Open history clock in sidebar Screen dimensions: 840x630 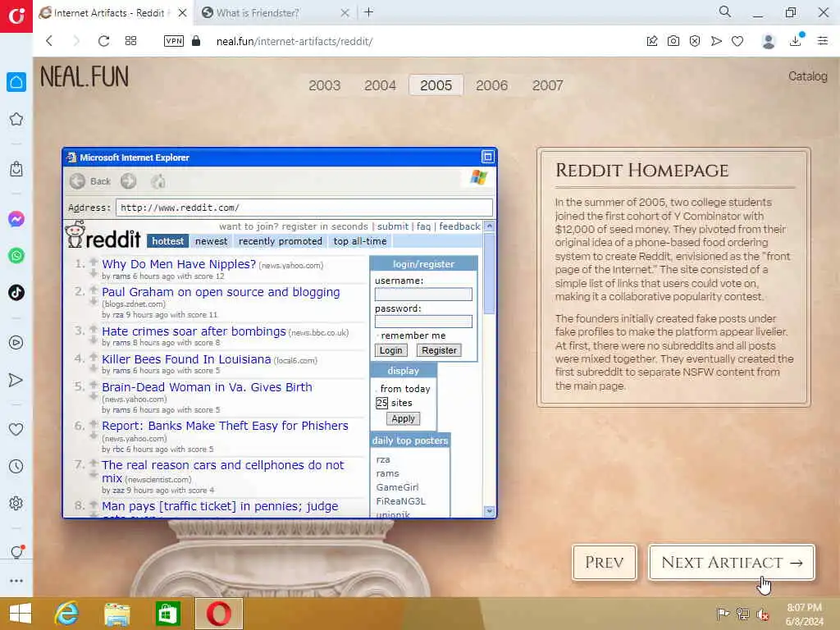pyautogui.click(x=16, y=466)
